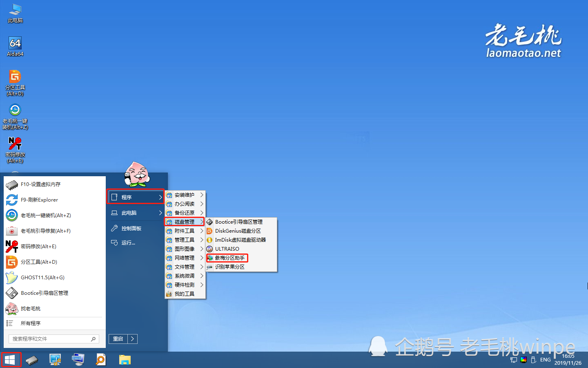Open 找老毛桃 in the start menu

pyautogui.click(x=55, y=309)
